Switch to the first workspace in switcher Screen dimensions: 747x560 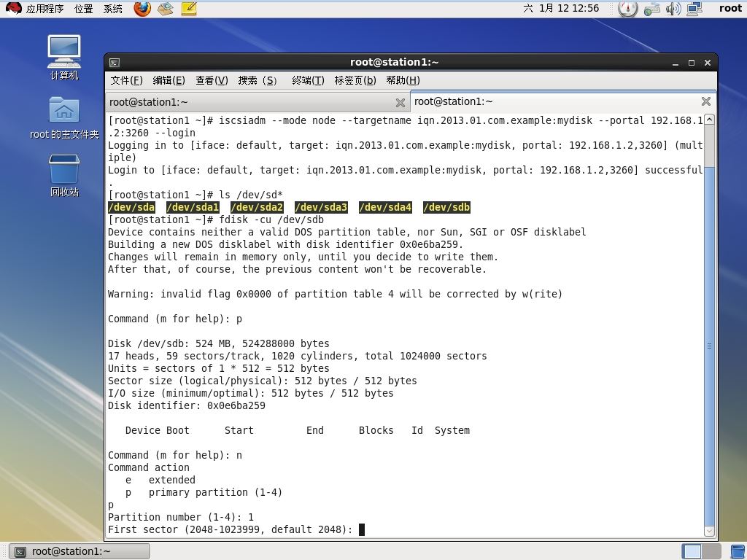pos(691,551)
